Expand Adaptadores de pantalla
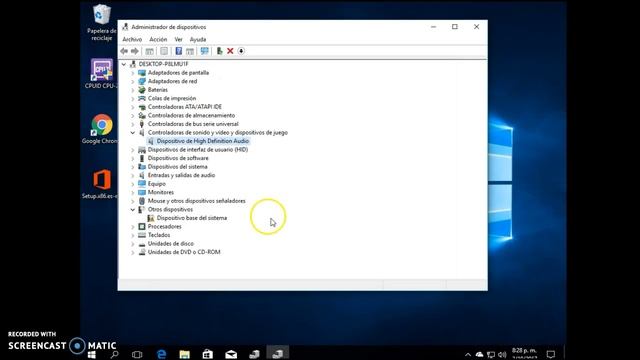 tap(133, 73)
